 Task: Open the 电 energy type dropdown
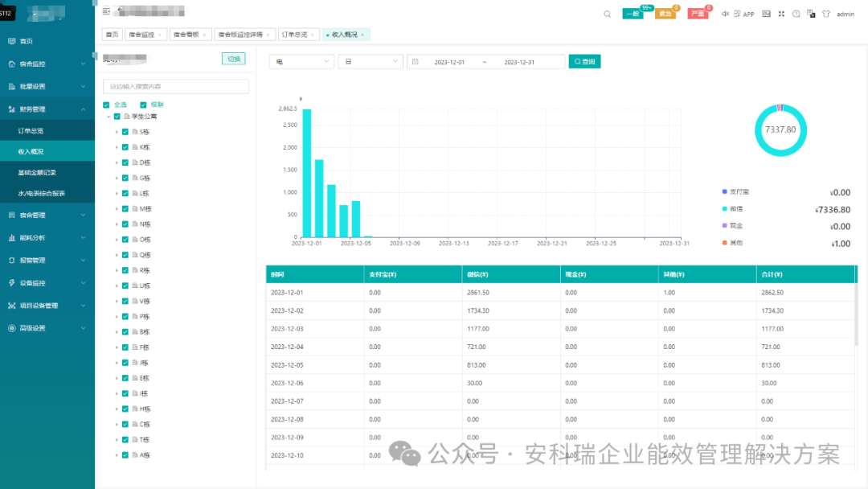coord(301,61)
